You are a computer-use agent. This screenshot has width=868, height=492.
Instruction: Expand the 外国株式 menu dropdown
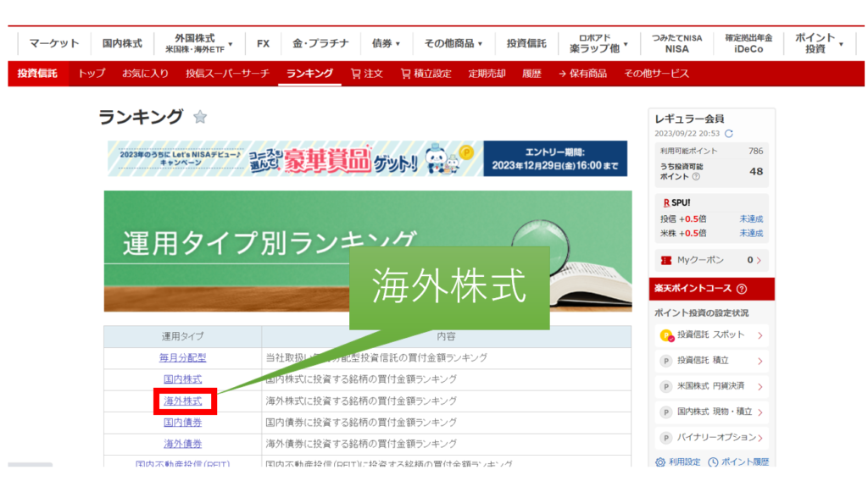click(x=231, y=44)
